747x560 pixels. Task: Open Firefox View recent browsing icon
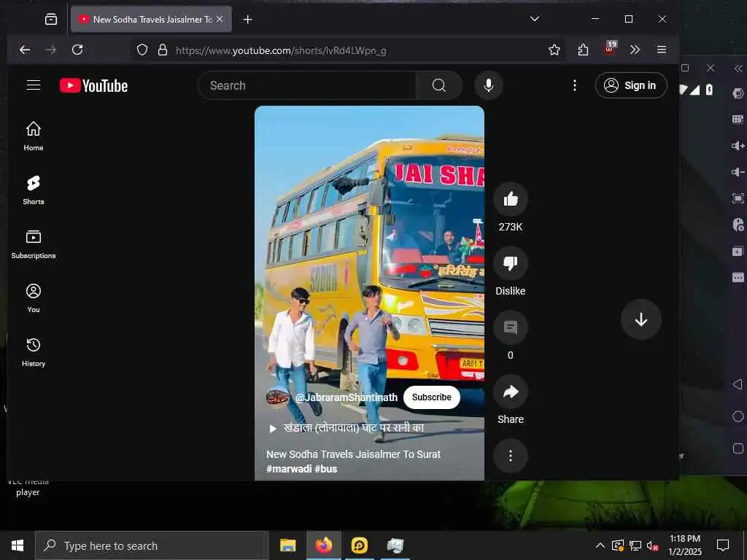coord(51,20)
